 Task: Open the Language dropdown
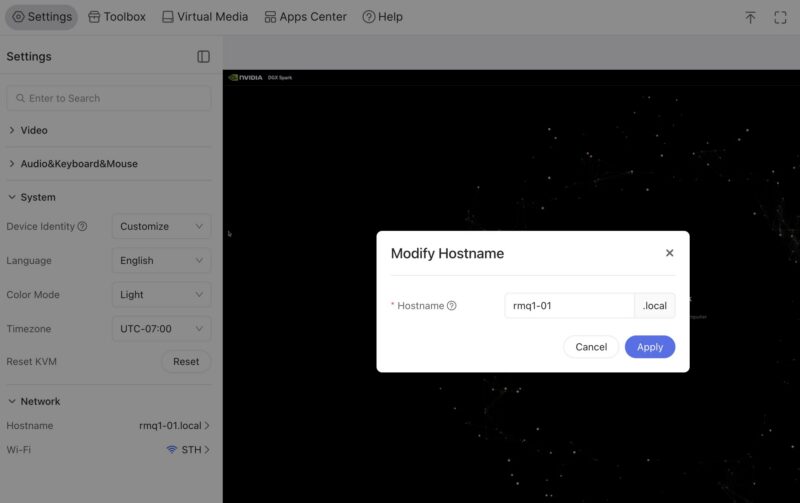click(161, 260)
